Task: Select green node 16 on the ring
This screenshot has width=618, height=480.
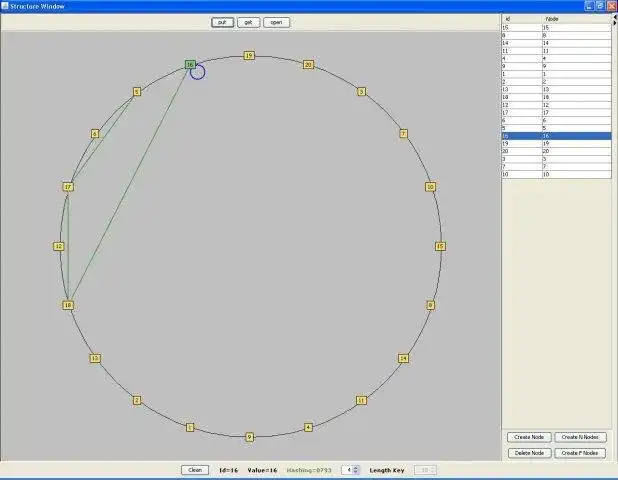Action: tap(189, 65)
